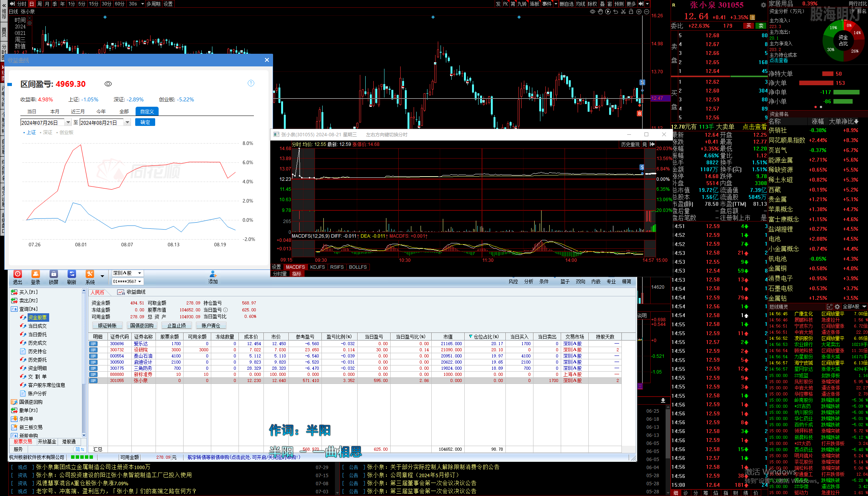Viewport: 868px width, 496px height.
Task: Click the undo arrow icon in chart toolbar
Action: (616, 12)
